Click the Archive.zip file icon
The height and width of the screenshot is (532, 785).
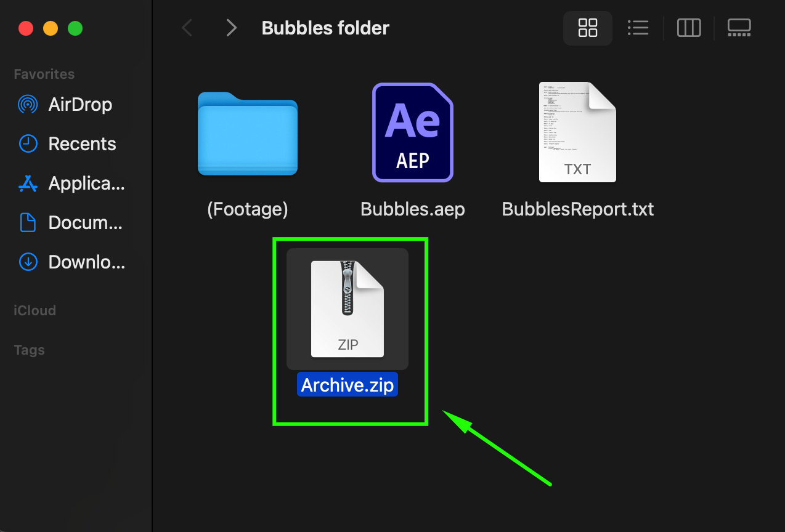[x=348, y=308]
